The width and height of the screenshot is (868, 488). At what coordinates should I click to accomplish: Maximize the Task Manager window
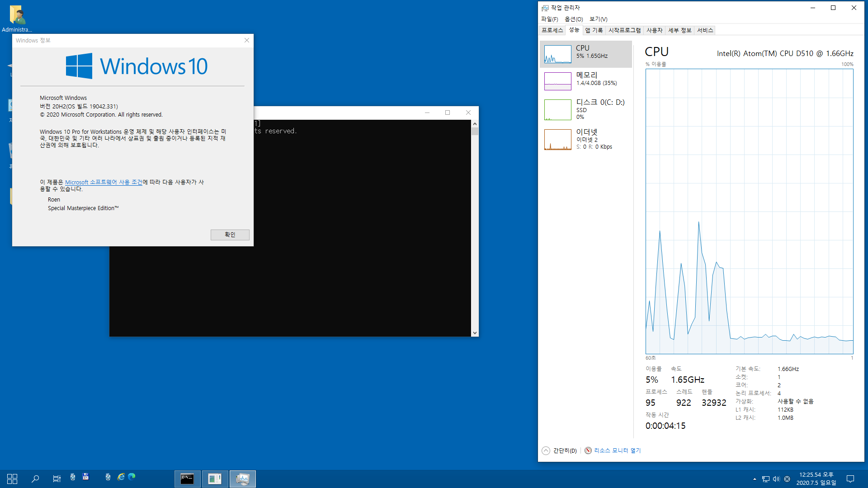coord(833,8)
